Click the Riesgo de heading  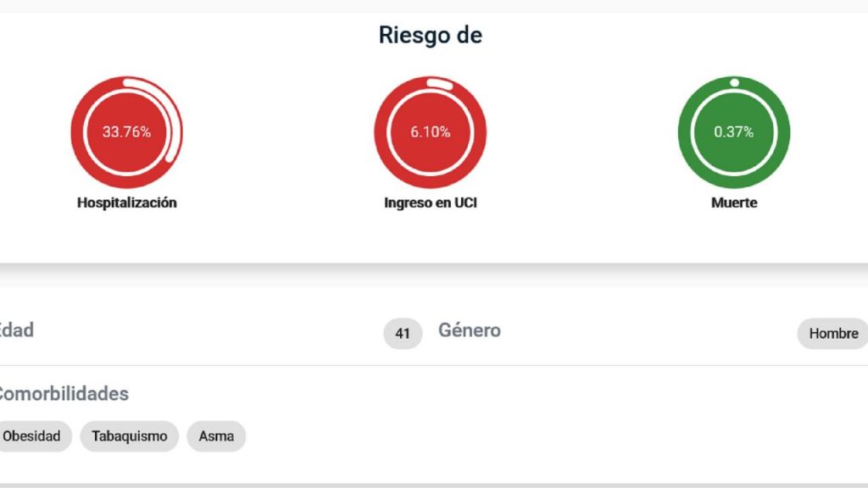coord(431,36)
